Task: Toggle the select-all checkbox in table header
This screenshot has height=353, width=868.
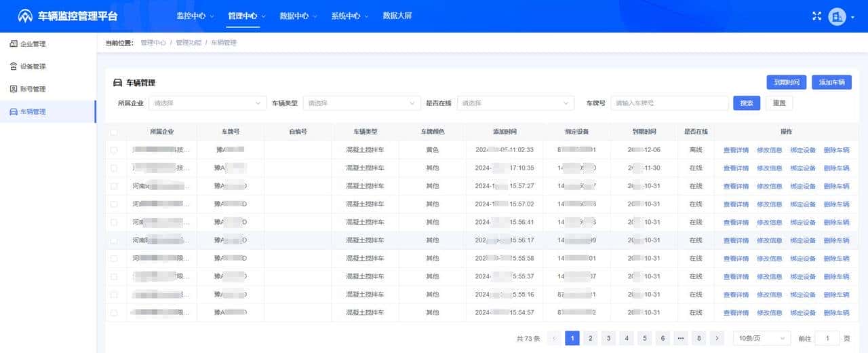Action: click(114, 132)
